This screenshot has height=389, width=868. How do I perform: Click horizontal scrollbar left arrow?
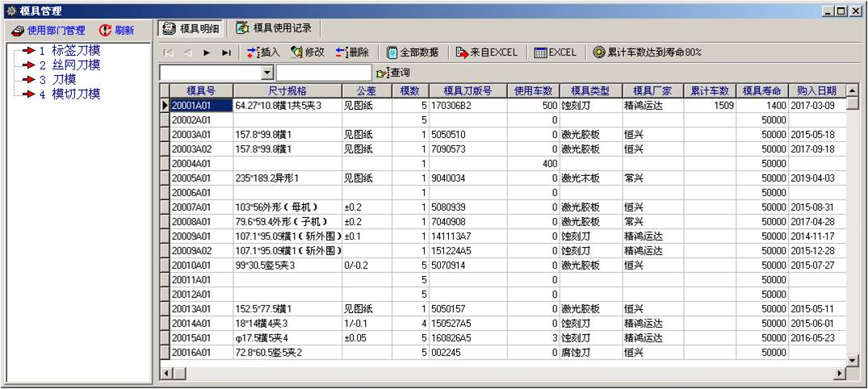pyautogui.click(x=166, y=374)
